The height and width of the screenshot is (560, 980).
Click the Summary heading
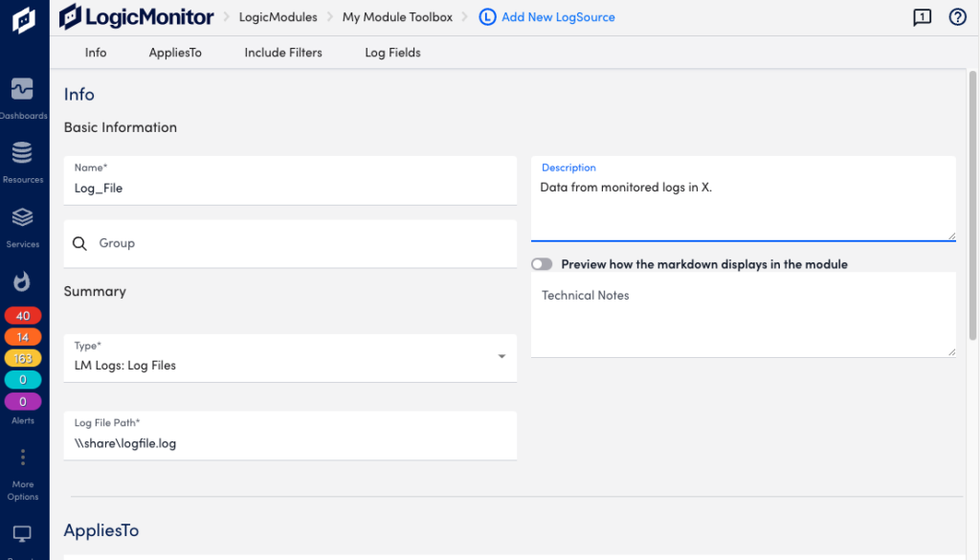click(95, 291)
